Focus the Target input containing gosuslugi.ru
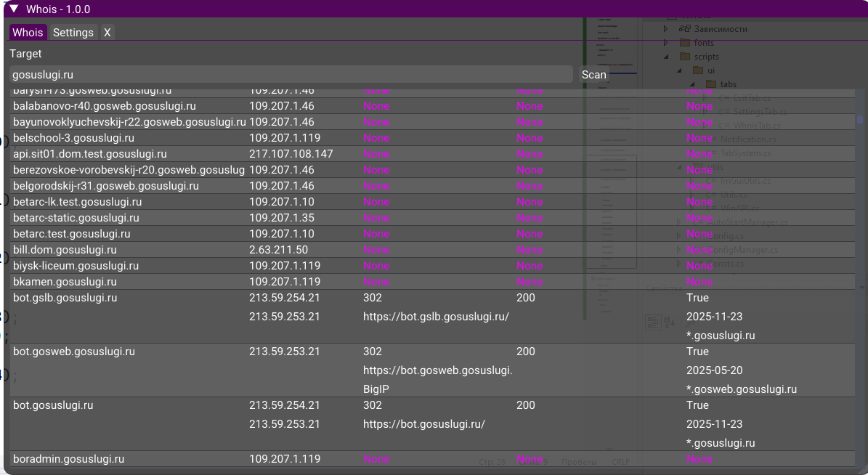 pyautogui.click(x=291, y=74)
